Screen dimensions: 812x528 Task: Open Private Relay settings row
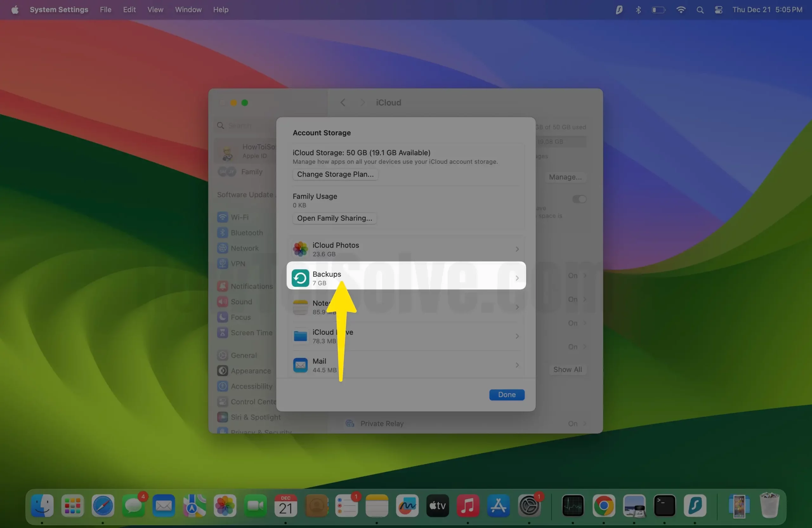[465, 424]
